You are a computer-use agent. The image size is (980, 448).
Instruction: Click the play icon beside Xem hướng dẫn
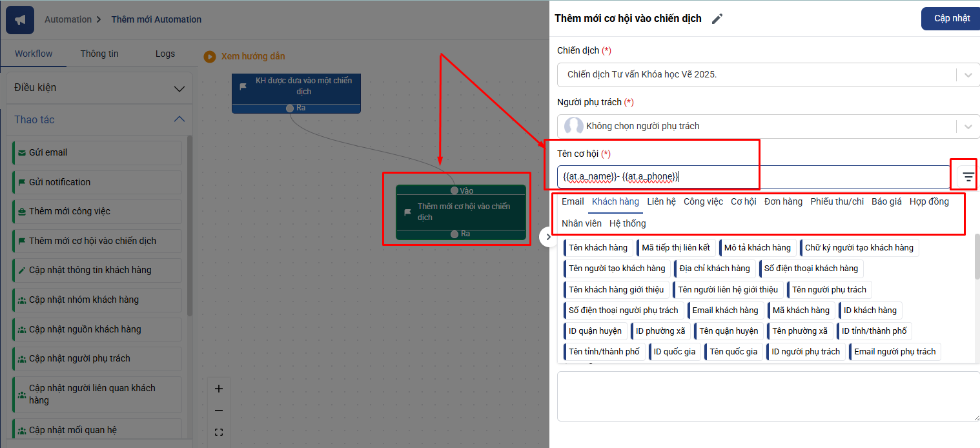tap(209, 56)
